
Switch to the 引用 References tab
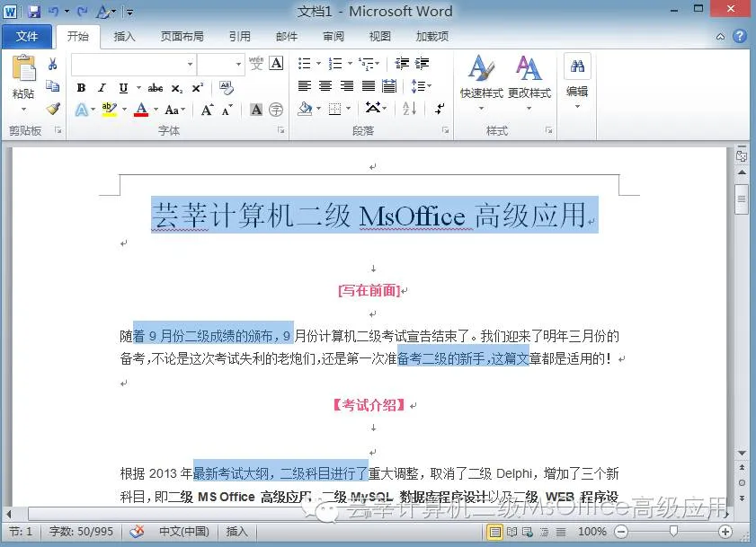coord(240,36)
